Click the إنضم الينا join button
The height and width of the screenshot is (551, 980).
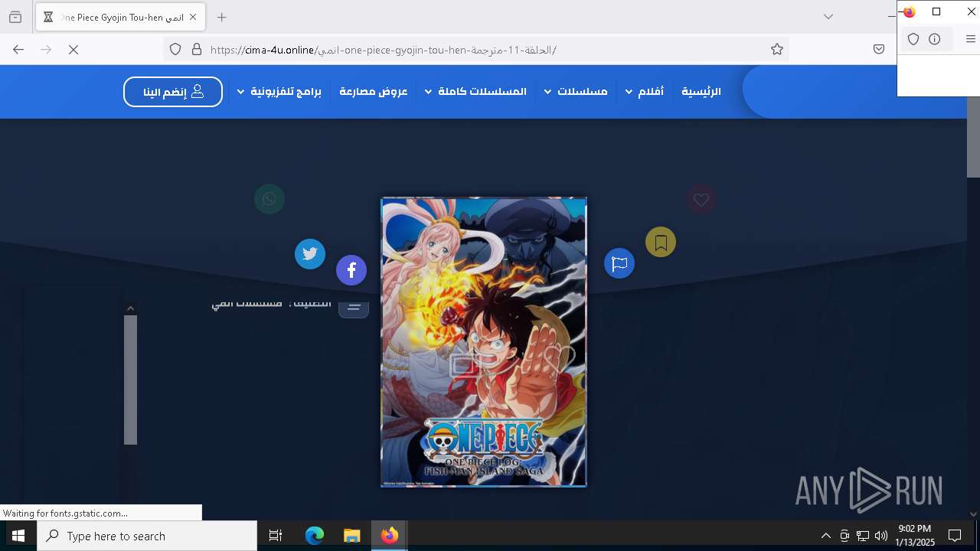(173, 92)
